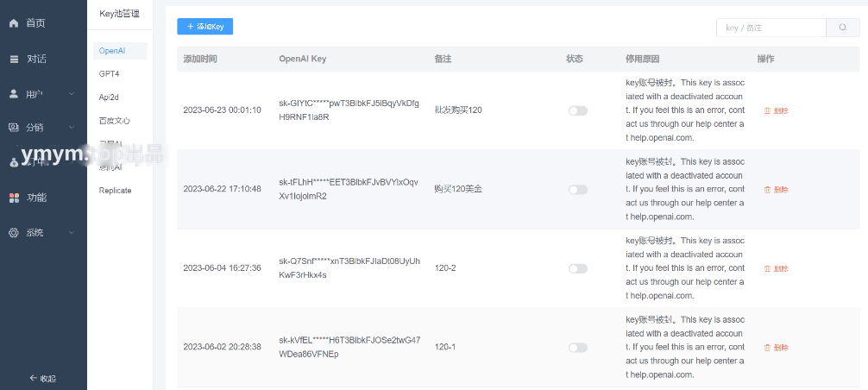Toggle status switch for 购买120美金 key
The height and width of the screenshot is (390, 868).
click(578, 190)
